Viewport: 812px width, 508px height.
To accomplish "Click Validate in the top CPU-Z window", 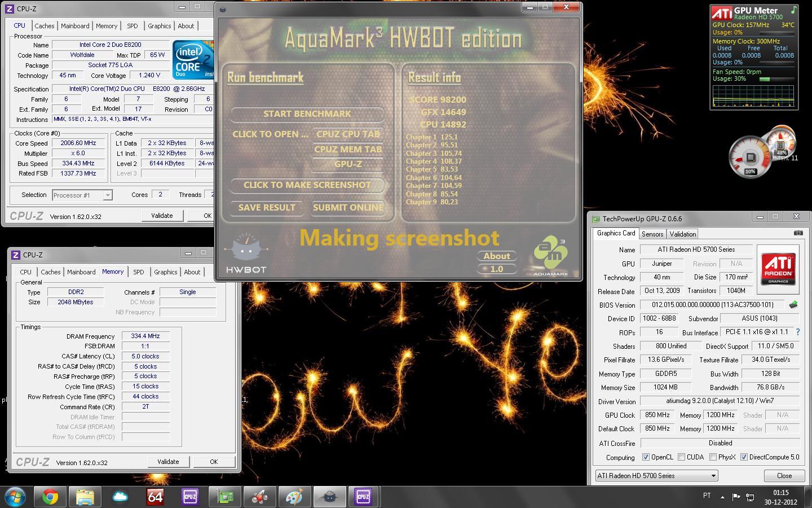I will [162, 216].
